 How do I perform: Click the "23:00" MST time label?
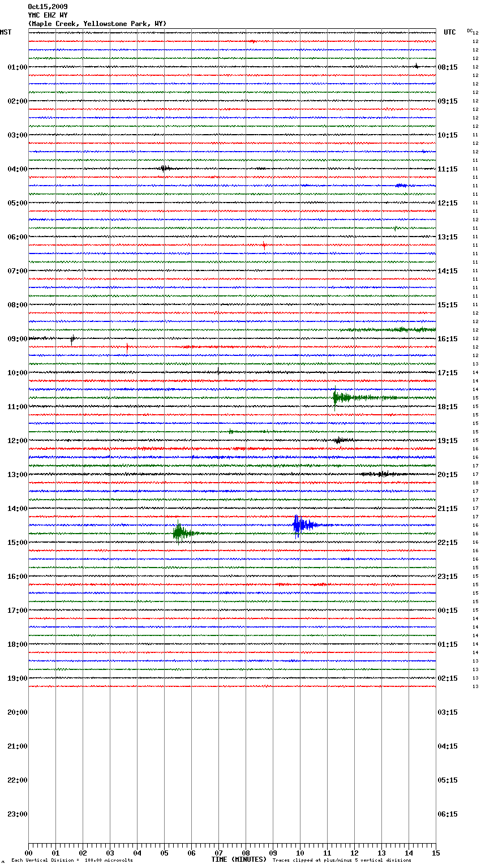click(17, 814)
